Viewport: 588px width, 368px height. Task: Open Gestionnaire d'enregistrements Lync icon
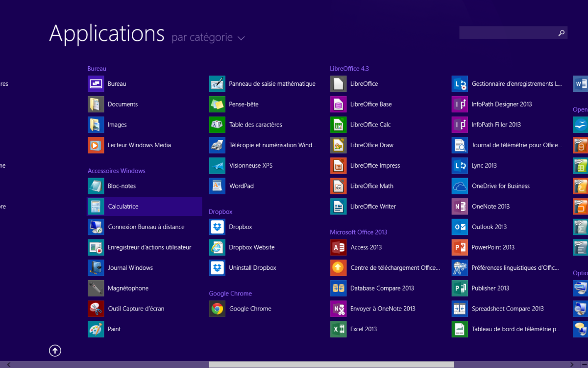coord(460,84)
